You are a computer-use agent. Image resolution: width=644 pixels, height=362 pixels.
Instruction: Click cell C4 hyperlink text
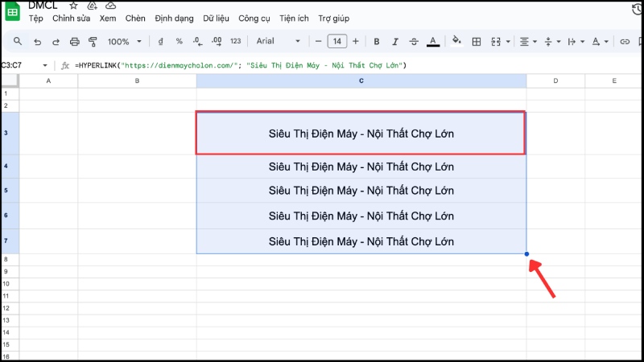361,167
